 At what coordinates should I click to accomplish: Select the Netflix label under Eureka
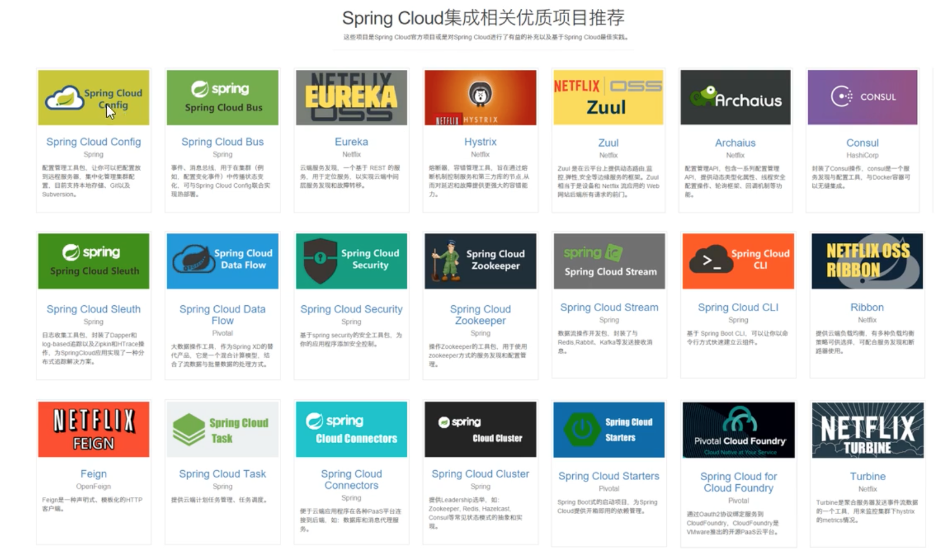tap(351, 154)
